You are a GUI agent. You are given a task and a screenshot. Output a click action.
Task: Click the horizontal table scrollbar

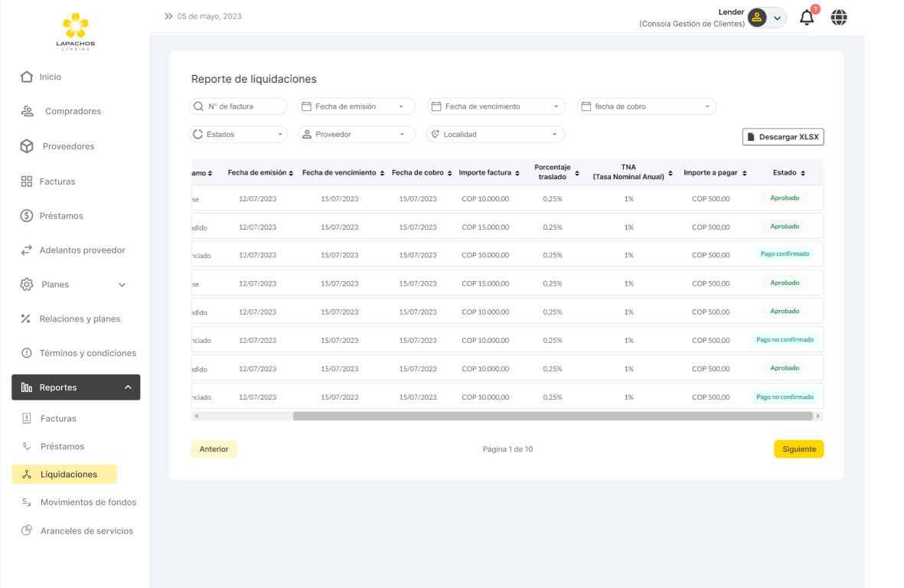[551, 416]
